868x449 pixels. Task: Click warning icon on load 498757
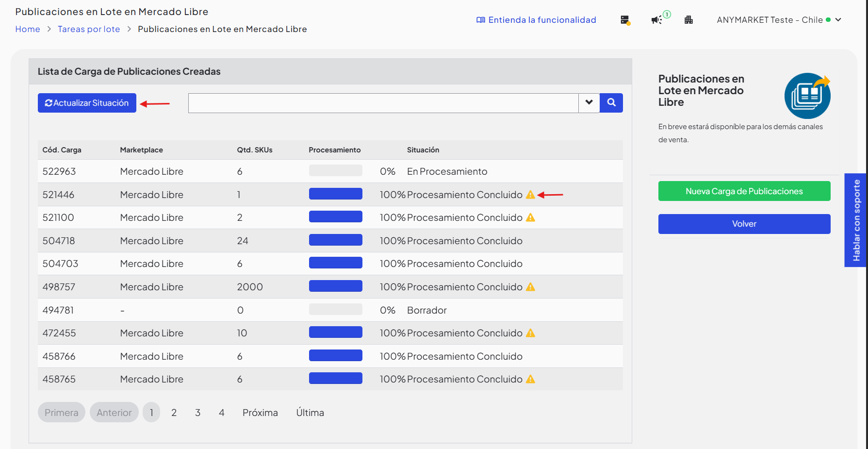[530, 287]
